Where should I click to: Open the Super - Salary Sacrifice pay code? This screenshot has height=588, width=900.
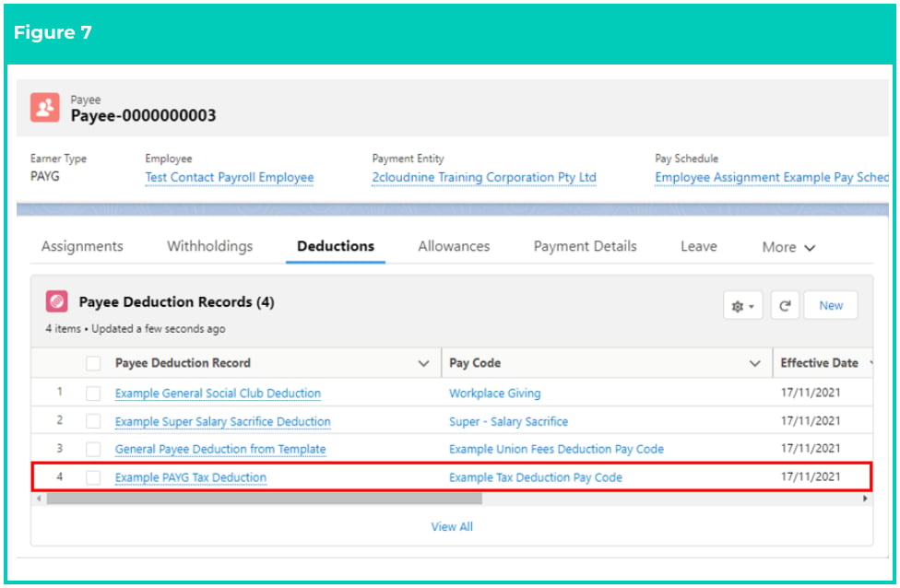[508, 421]
